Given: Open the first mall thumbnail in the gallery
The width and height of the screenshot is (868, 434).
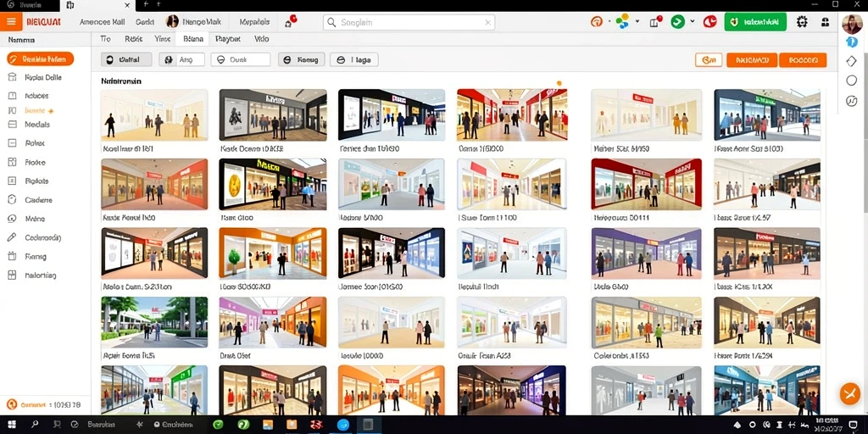Looking at the screenshot, I should (154, 115).
